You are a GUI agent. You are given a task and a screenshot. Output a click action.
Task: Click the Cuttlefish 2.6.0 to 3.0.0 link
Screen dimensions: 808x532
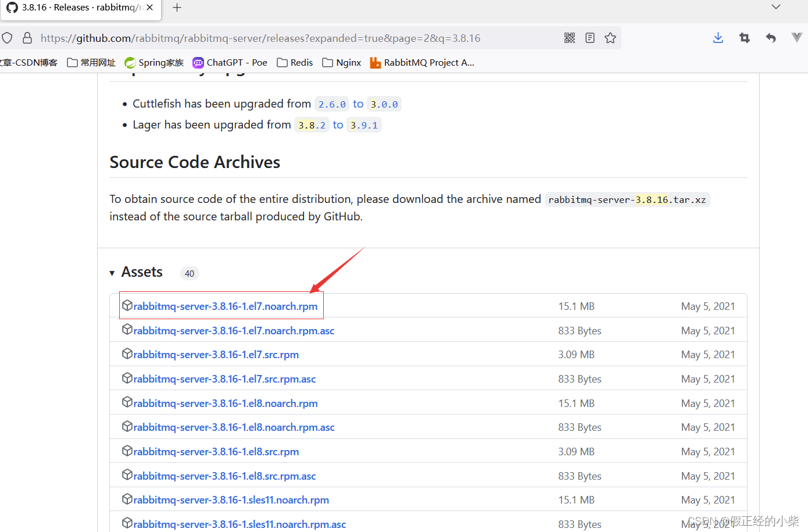pos(358,104)
